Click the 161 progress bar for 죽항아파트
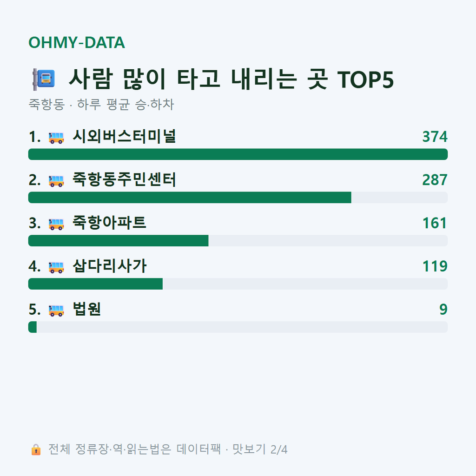Image resolution: width=476 pixels, height=476 pixels. click(x=238, y=240)
